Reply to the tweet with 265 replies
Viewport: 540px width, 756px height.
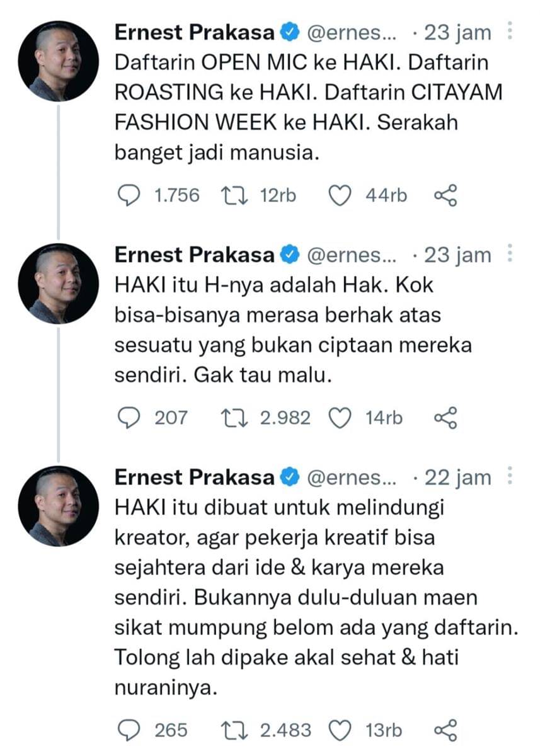click(130, 730)
